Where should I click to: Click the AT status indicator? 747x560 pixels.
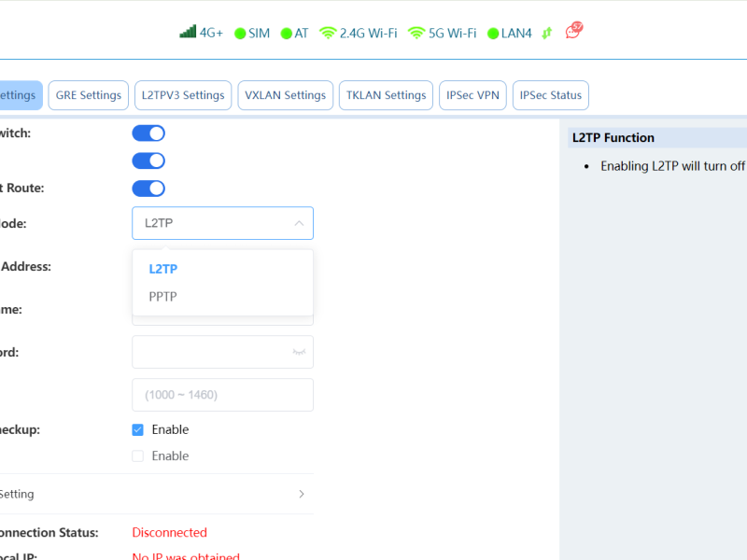tap(287, 34)
